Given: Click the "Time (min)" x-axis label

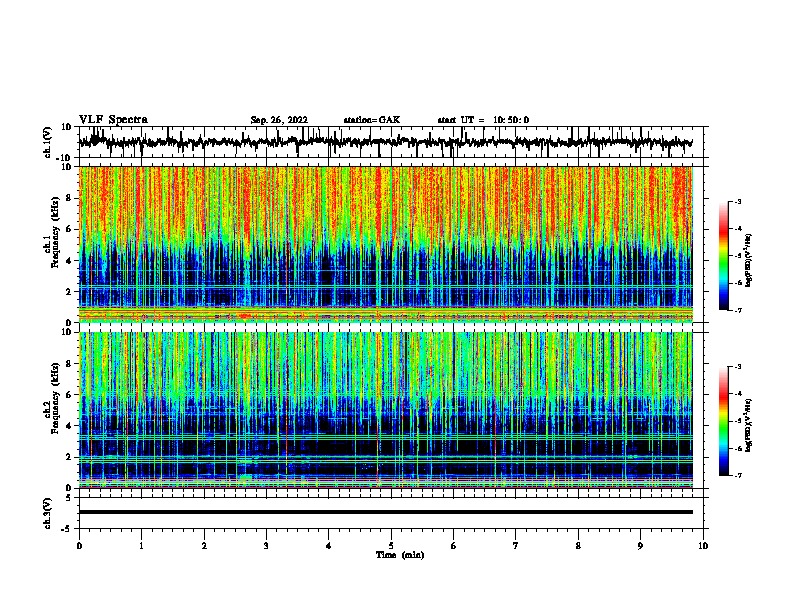Looking at the screenshot, I should click(400, 555).
